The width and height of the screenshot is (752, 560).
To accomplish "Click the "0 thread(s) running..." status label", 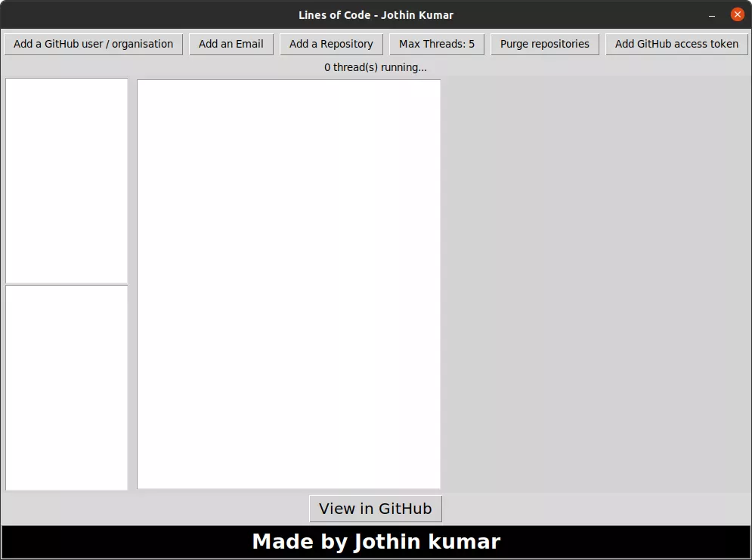I will (376, 67).
